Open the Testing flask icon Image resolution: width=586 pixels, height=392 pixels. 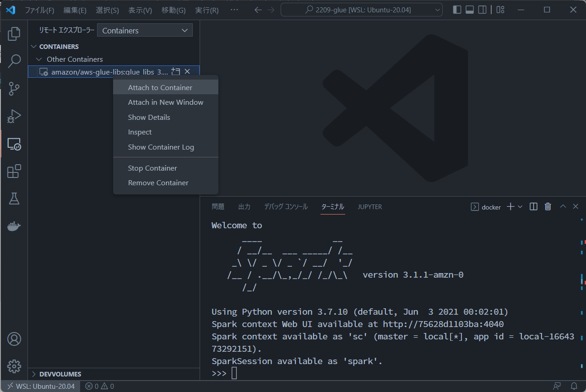tap(14, 199)
